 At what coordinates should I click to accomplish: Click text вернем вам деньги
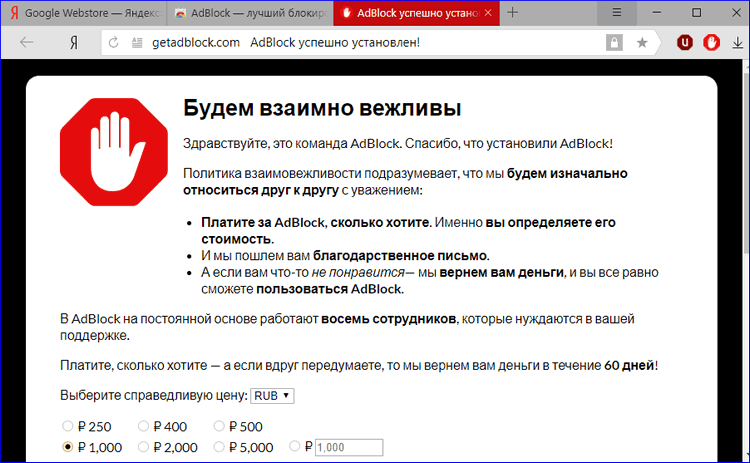click(x=501, y=273)
